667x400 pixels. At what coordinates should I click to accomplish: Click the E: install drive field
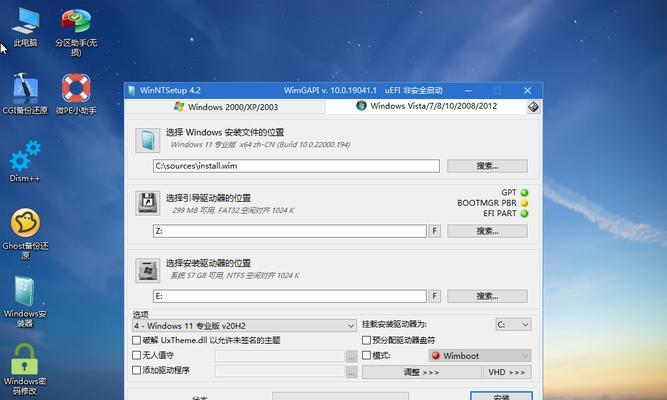click(x=290, y=296)
